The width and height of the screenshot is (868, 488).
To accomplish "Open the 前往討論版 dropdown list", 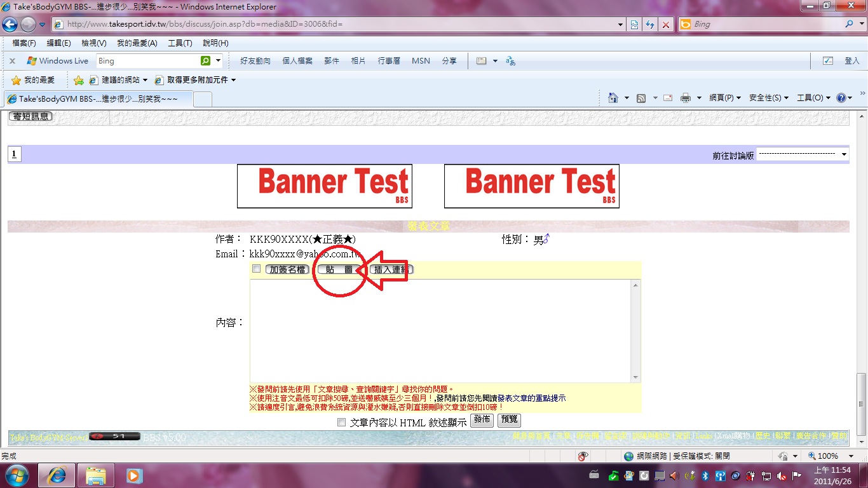I will coord(803,154).
